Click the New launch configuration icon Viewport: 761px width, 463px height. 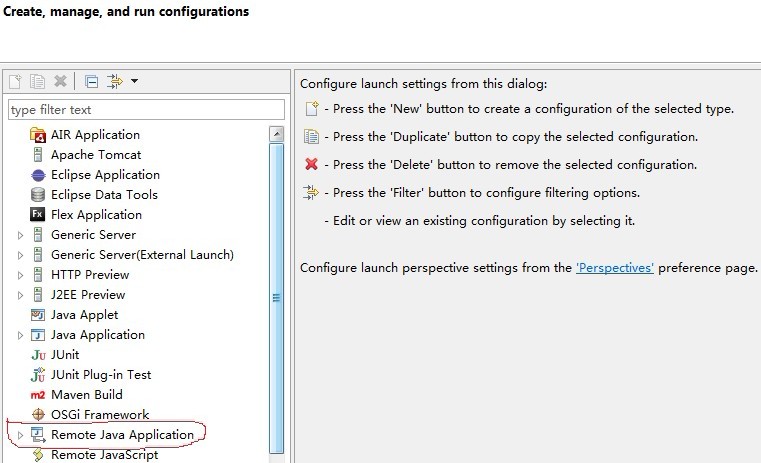click(x=16, y=81)
